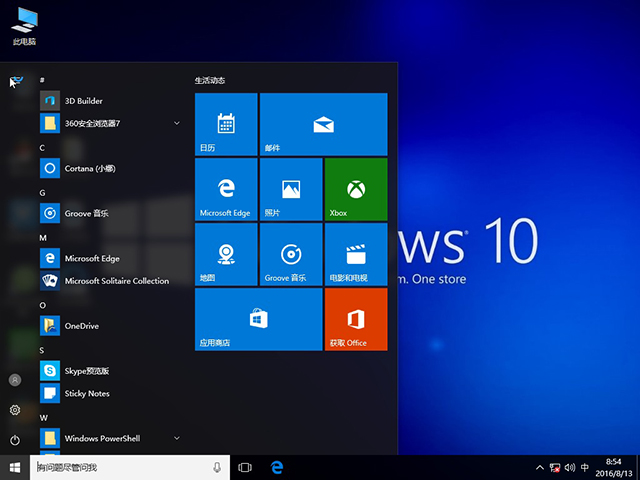Open the 3D Builder app
This screenshot has height=480, width=640.
point(84,101)
